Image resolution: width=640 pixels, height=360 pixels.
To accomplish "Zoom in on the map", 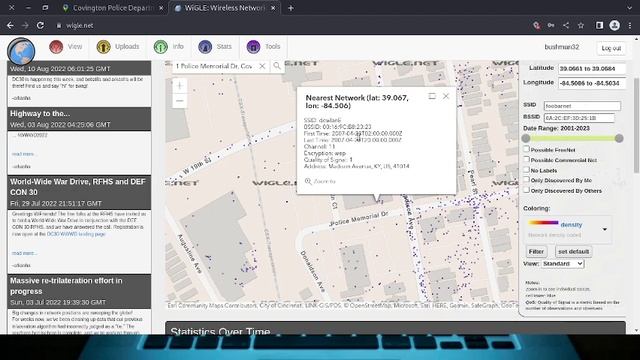I will coord(180,85).
